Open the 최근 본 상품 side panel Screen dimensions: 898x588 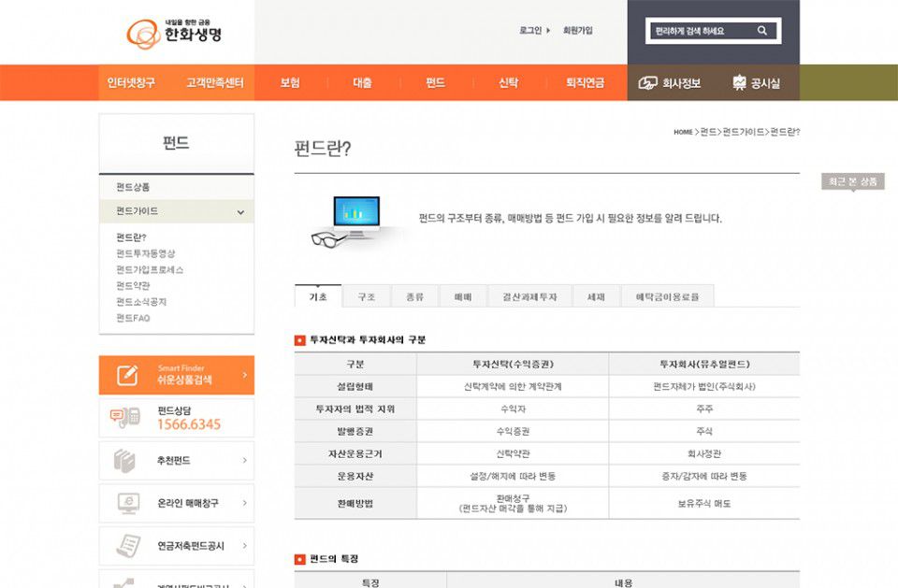pyautogui.click(x=852, y=181)
